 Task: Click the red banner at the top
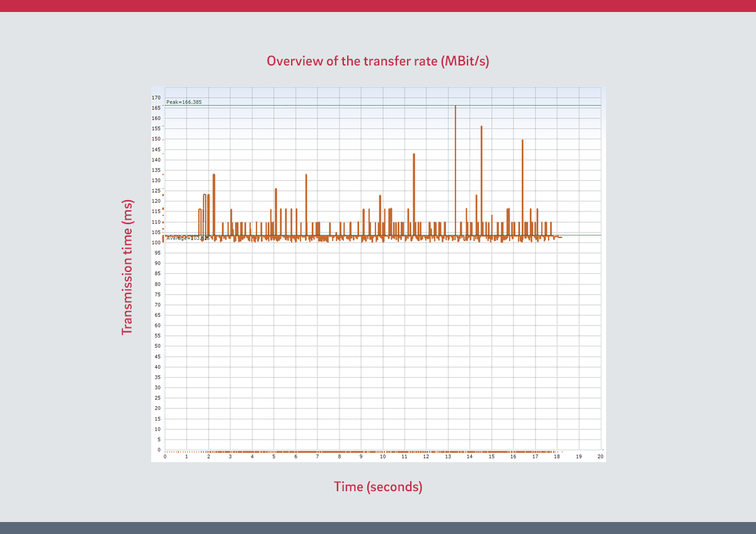(378, 6)
